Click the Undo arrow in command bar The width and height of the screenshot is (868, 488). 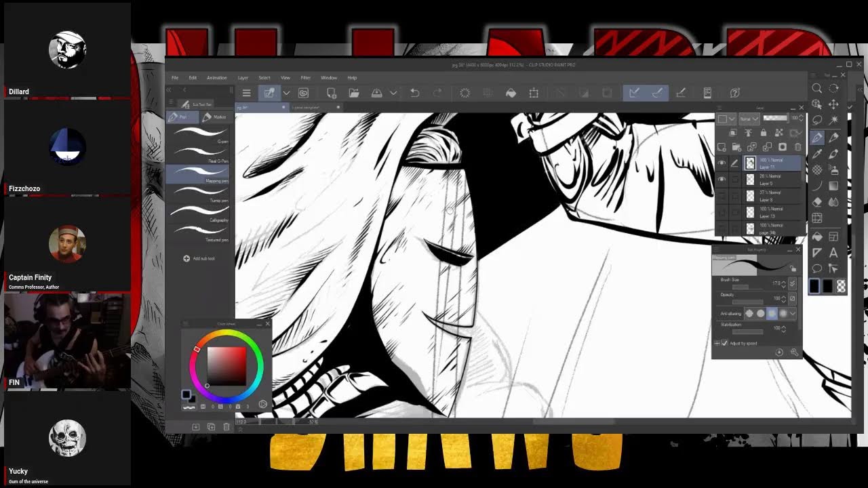pyautogui.click(x=414, y=93)
